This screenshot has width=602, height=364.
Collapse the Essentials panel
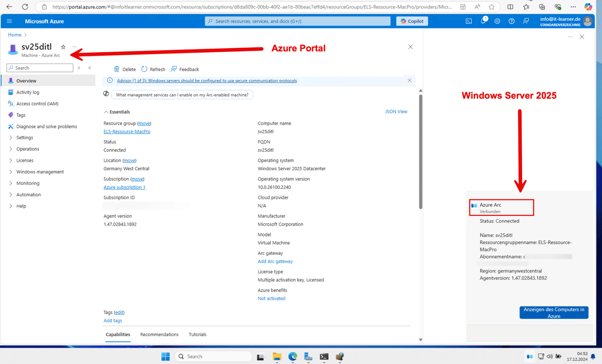tap(106, 112)
